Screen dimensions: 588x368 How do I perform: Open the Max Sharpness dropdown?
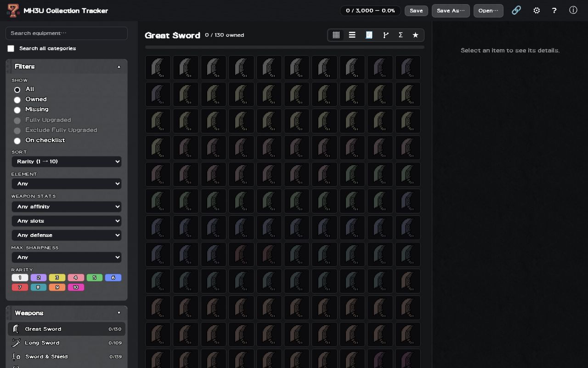click(x=67, y=257)
